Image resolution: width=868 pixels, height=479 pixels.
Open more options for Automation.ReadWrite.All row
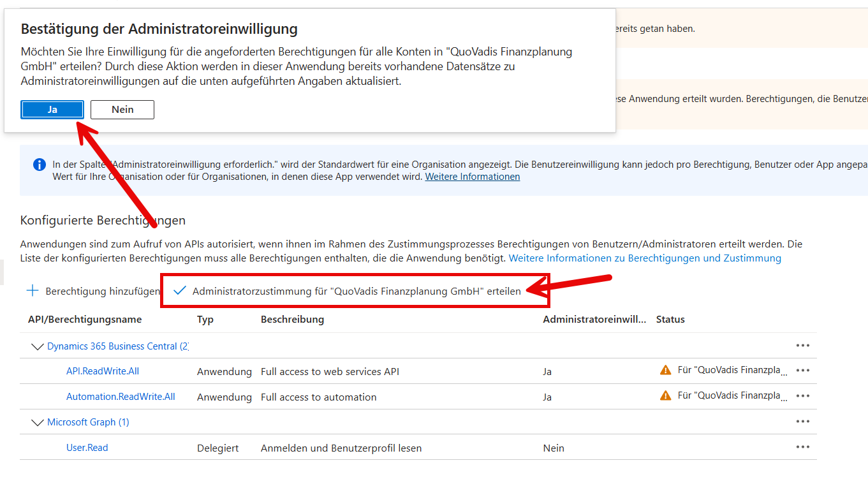[x=803, y=396]
